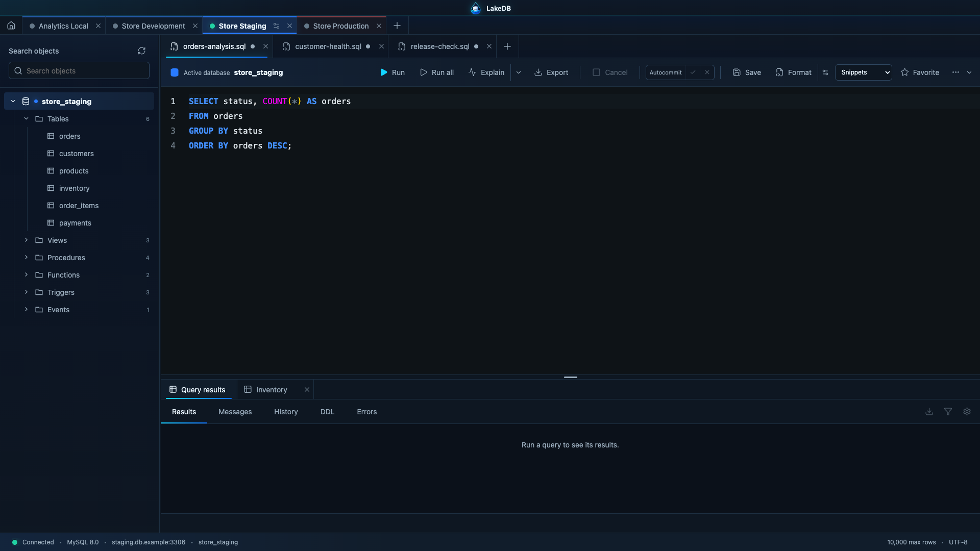Run all statements in the editor
Screen dimensions: 980x551
click(437, 72)
